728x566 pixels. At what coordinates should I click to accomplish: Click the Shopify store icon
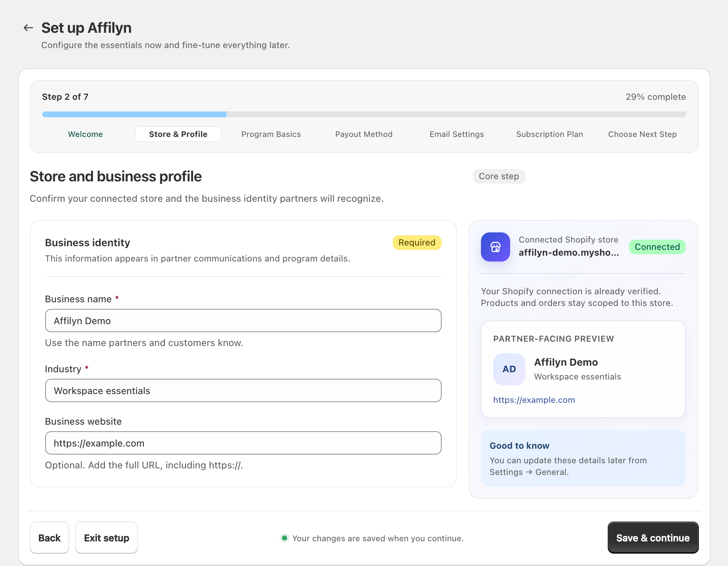[495, 247]
